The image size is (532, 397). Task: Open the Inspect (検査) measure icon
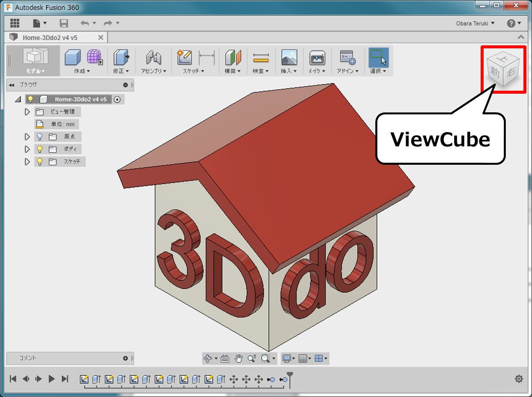click(260, 56)
